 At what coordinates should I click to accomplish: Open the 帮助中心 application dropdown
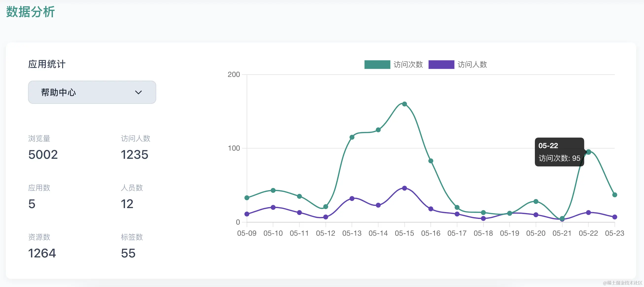tap(92, 92)
